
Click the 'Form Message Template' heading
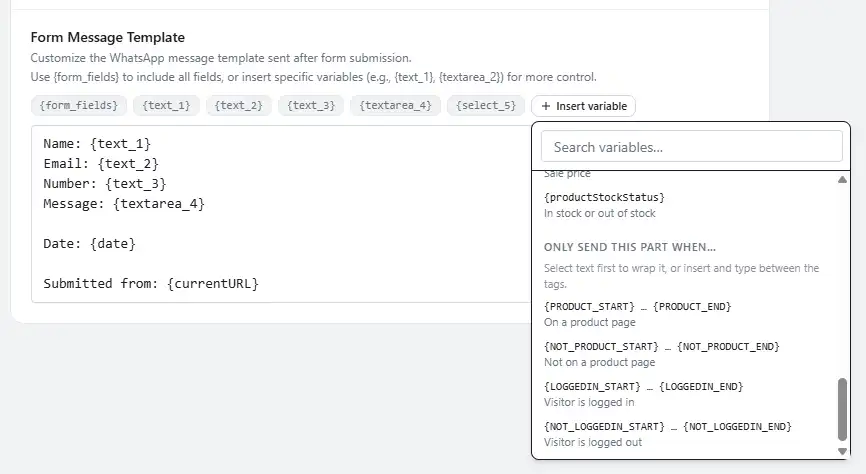click(108, 37)
